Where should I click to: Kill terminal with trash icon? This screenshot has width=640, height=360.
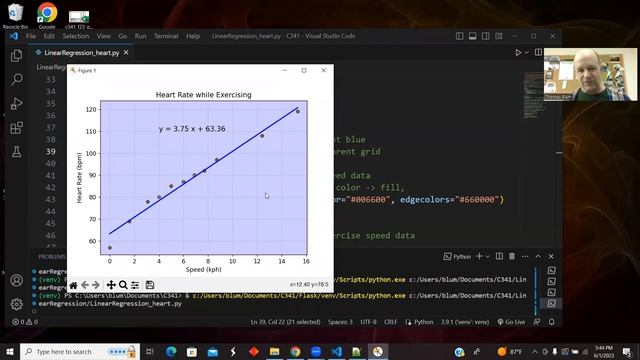(x=512, y=256)
